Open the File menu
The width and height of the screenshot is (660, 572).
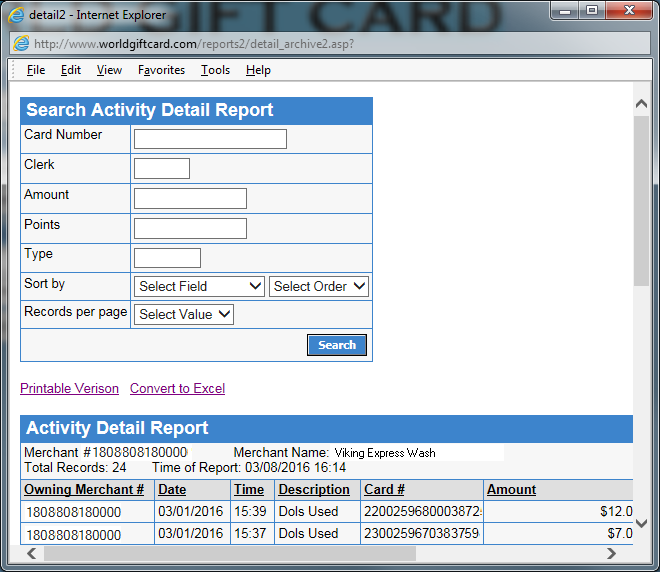coord(36,70)
